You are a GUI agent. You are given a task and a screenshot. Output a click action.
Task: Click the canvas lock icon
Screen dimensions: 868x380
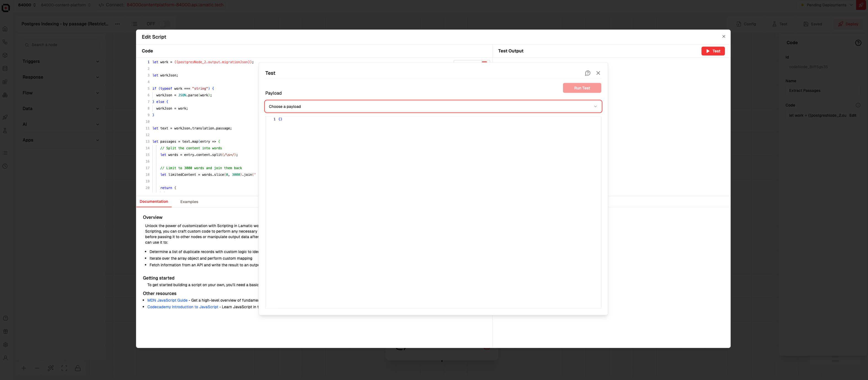[x=78, y=368]
